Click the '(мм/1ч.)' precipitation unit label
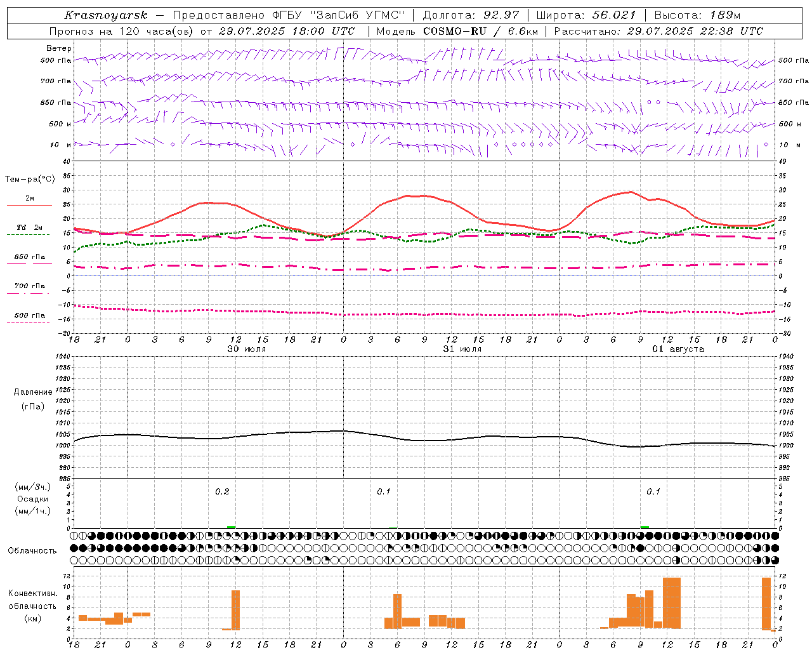The height and width of the screenshot is (650, 812). (x=33, y=511)
